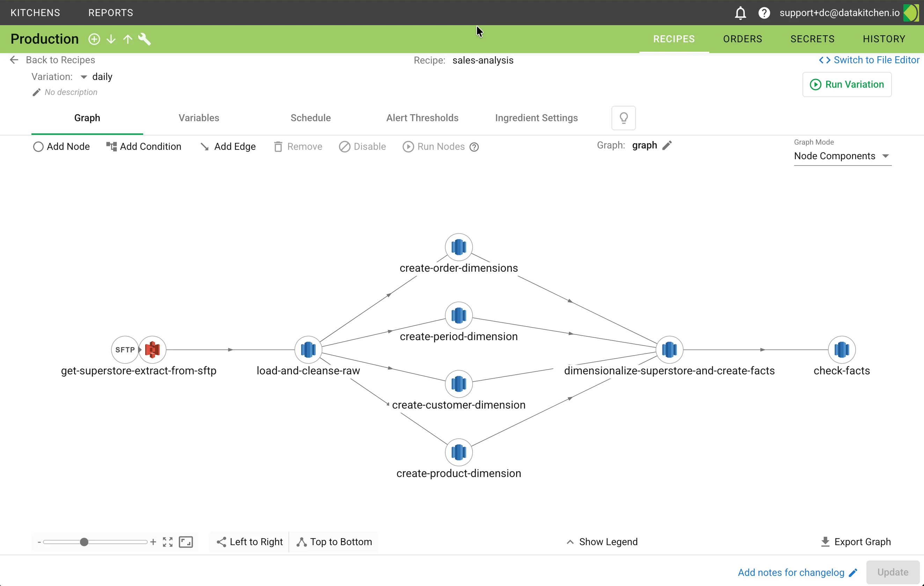Click the Run Nodes icon
The image size is (924, 586).
point(408,147)
